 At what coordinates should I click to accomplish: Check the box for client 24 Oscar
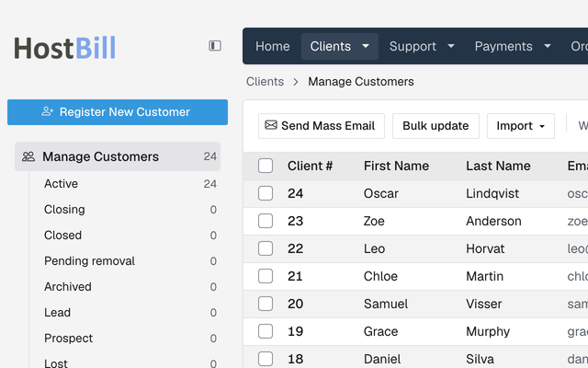click(x=266, y=193)
